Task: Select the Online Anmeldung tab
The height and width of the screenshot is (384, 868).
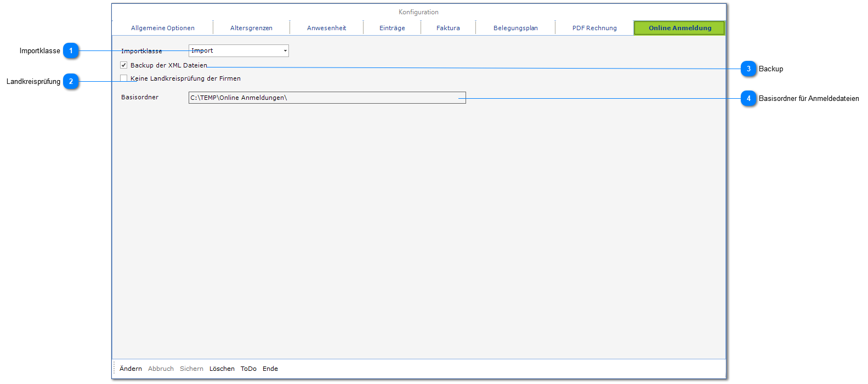Action: coord(679,28)
